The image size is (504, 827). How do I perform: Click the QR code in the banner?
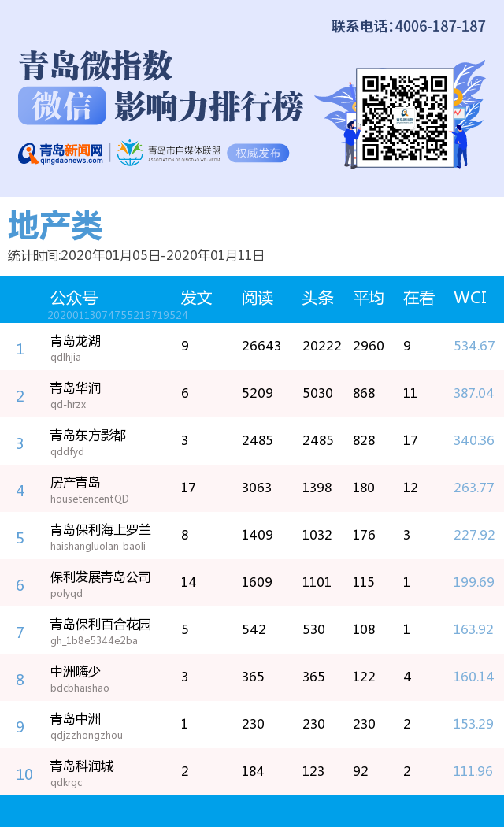[x=405, y=117]
